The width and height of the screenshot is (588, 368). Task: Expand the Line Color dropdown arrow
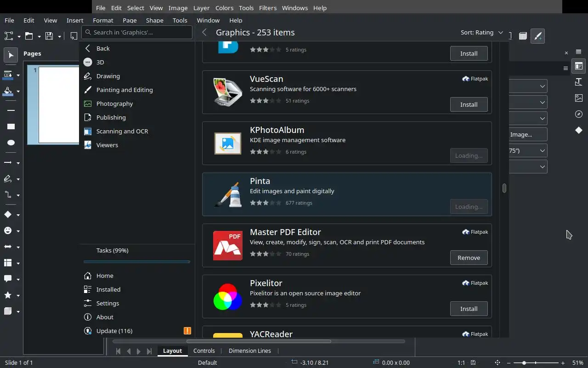[18, 75]
